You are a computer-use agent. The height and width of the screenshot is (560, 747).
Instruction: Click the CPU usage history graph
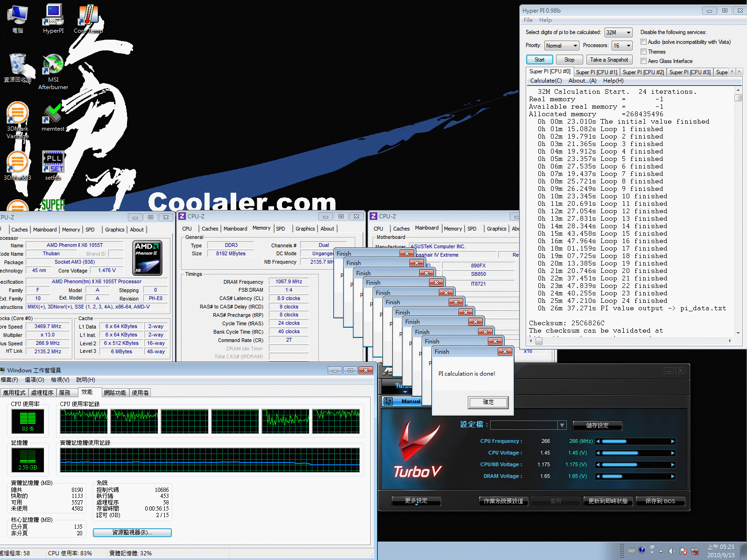(210, 421)
